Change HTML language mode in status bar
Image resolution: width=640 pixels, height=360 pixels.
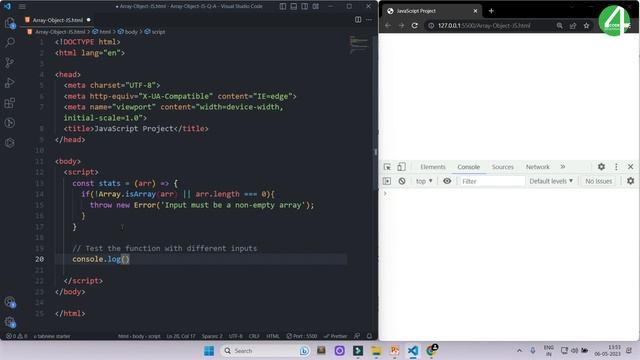(x=273, y=336)
